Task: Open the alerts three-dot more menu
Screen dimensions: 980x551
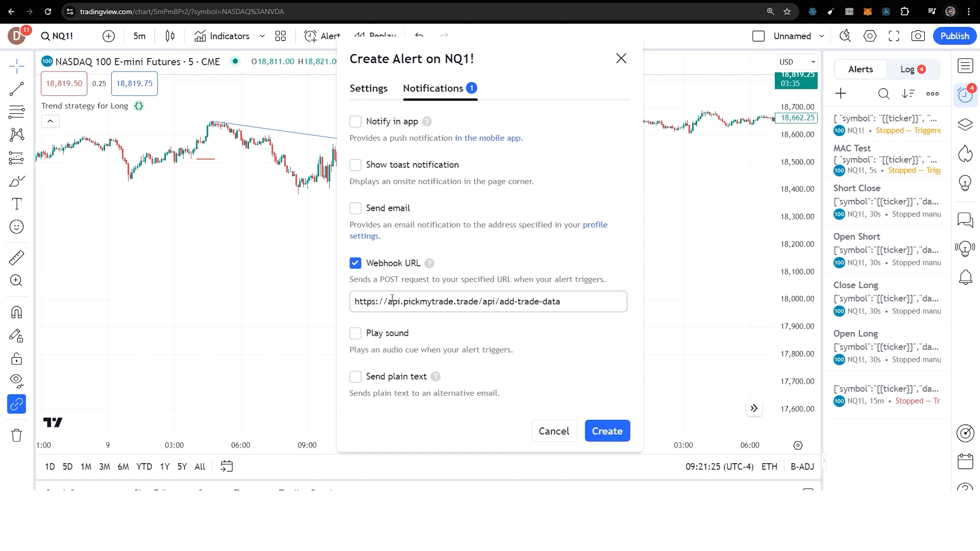Action: click(x=933, y=94)
